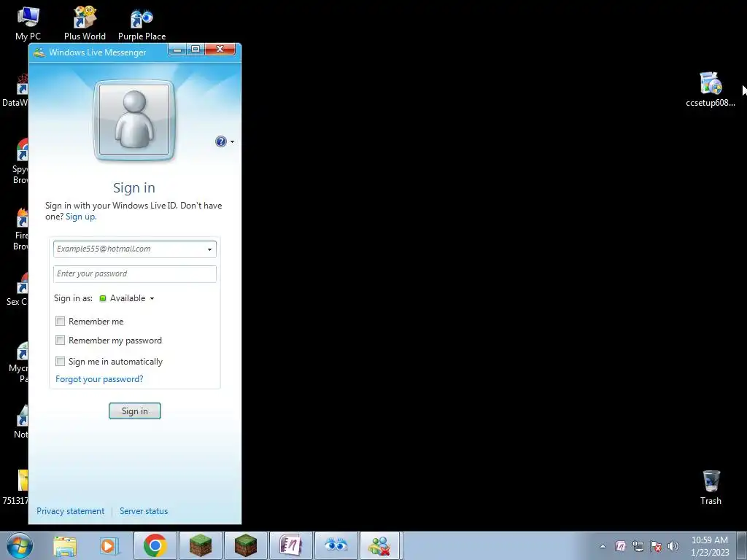Open the blue eyes taskbar icon
747x560 pixels.
coord(336,545)
